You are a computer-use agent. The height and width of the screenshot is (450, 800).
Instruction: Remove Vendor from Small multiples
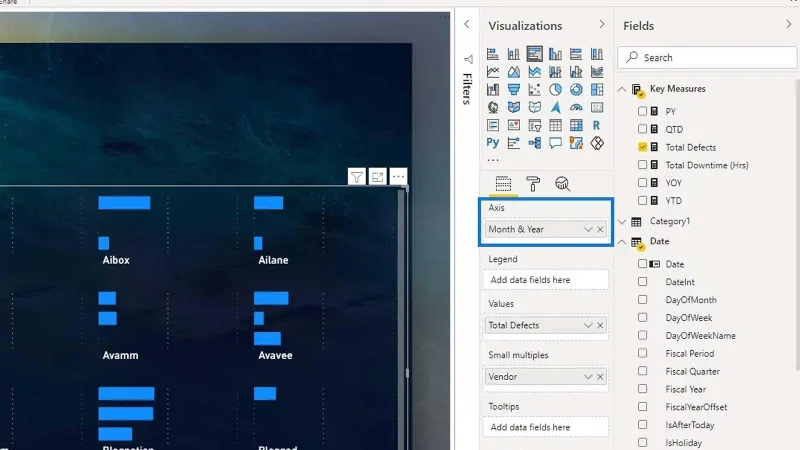600,377
